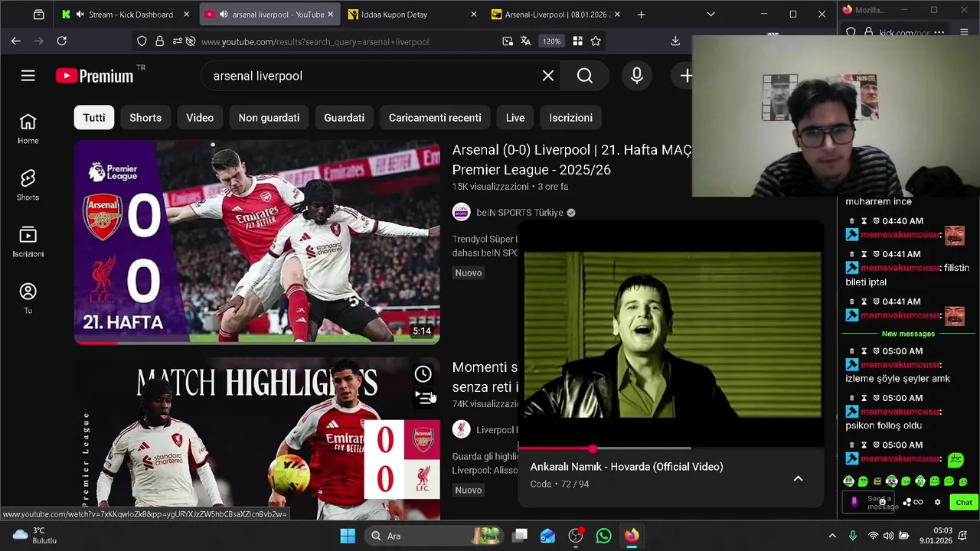The height and width of the screenshot is (551, 980).
Task: Clear the YouTube search box with X
Action: coord(548,76)
